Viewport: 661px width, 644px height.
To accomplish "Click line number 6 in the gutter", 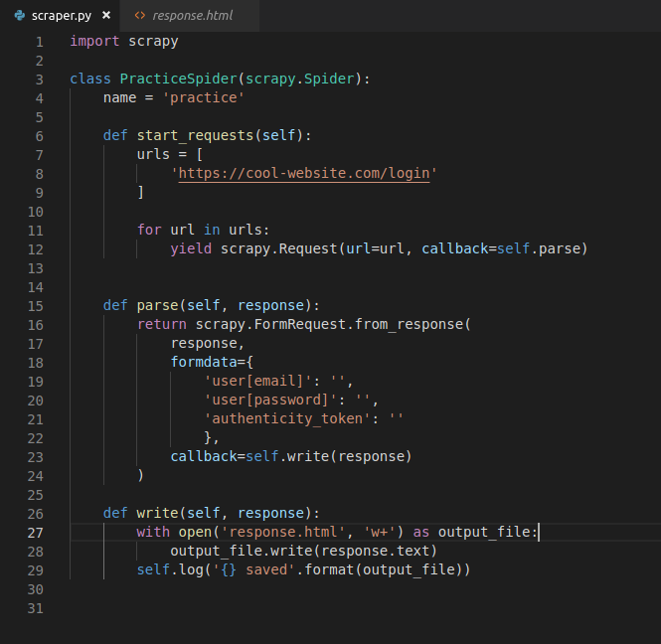I will point(39,136).
